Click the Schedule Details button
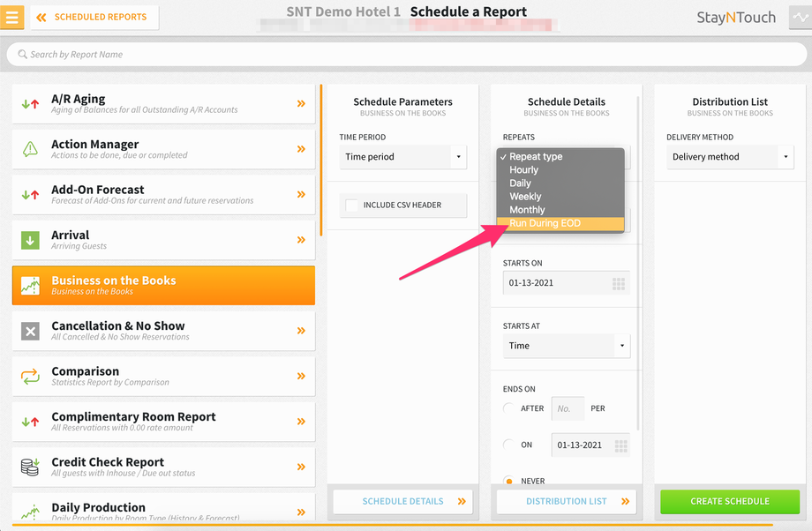This screenshot has height=531, width=812. (x=402, y=502)
